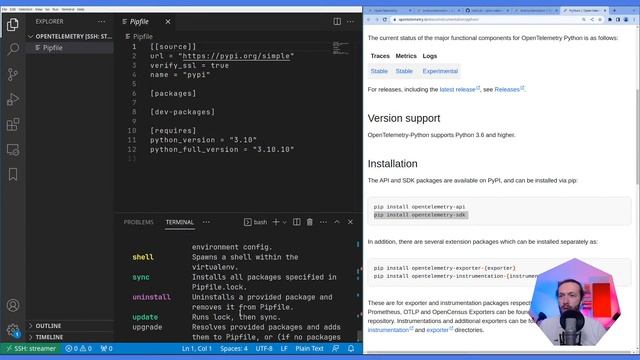Open the File menu
Screen dimensions: 640x360
[x=4, y=9]
